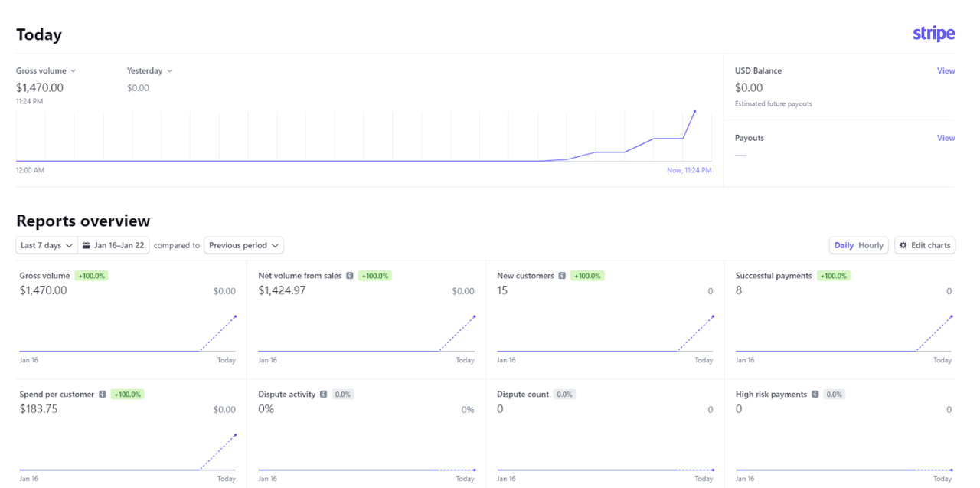Open the High risk payments report title
This screenshot has width=980, height=488.
point(771,395)
